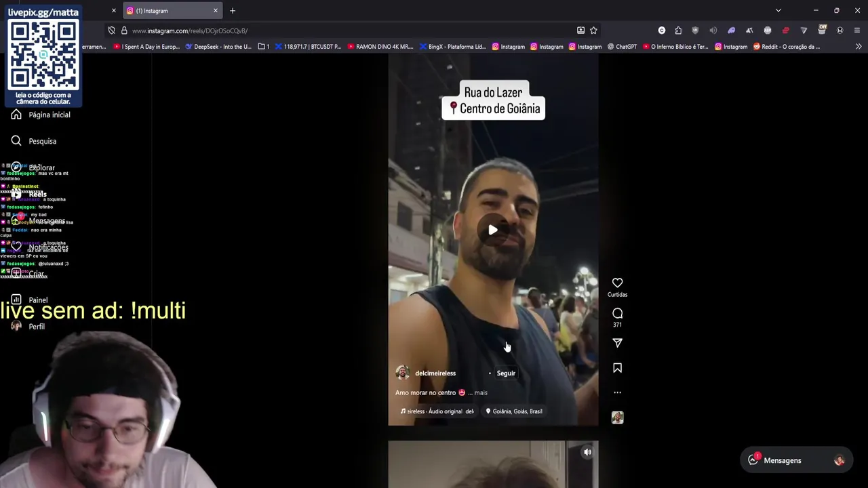This screenshot has height=488, width=868.
Task: Click the Curtidas label under the heart
Action: tap(617, 295)
